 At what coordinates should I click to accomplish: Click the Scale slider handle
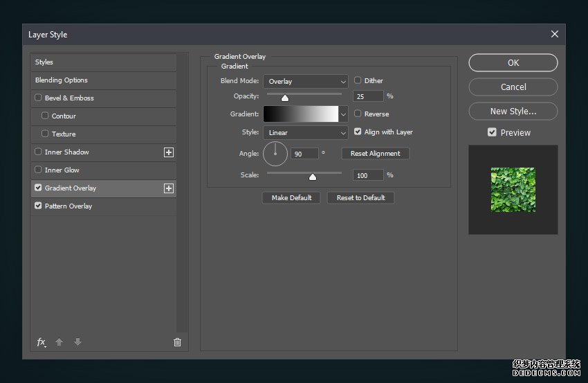point(313,177)
